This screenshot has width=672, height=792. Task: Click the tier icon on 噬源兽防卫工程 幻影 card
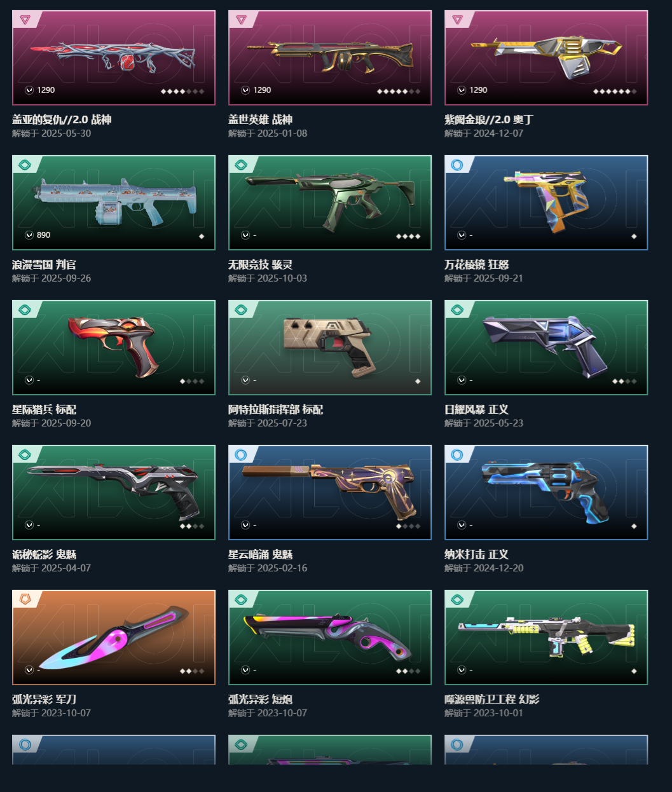[x=457, y=599]
